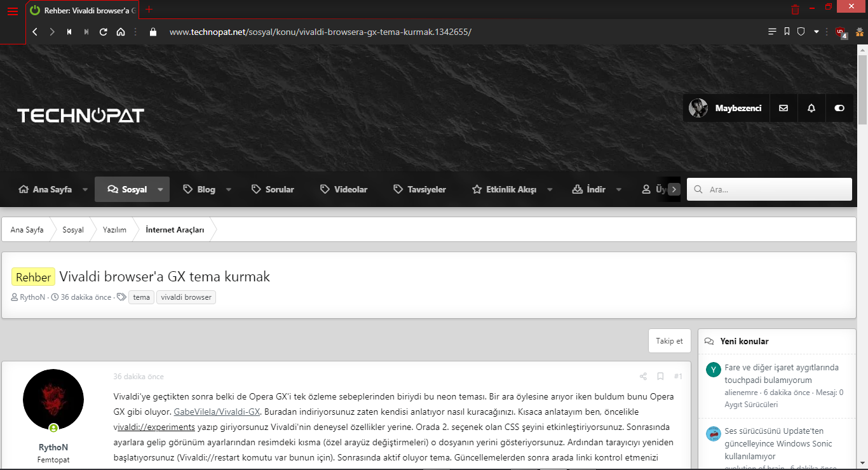Open the Tavsiyeler navigation item
The height and width of the screenshot is (470, 868).
coord(419,189)
